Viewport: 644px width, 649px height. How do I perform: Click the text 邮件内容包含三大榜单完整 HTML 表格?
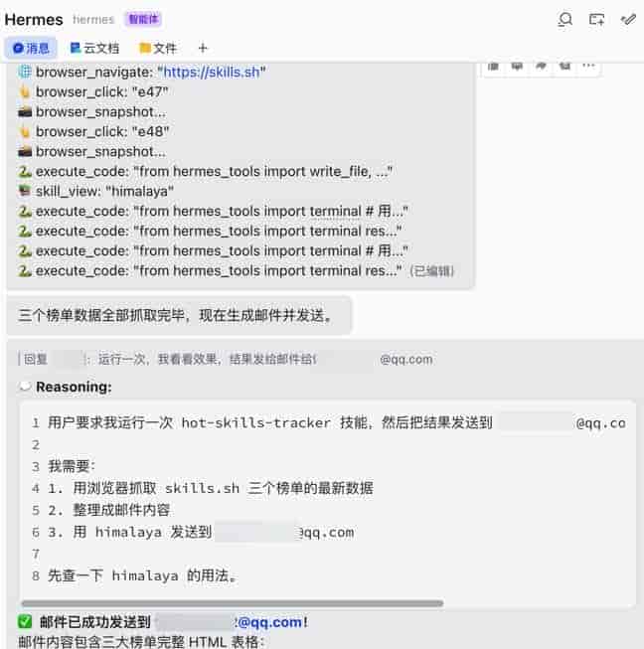[x=141, y=642]
